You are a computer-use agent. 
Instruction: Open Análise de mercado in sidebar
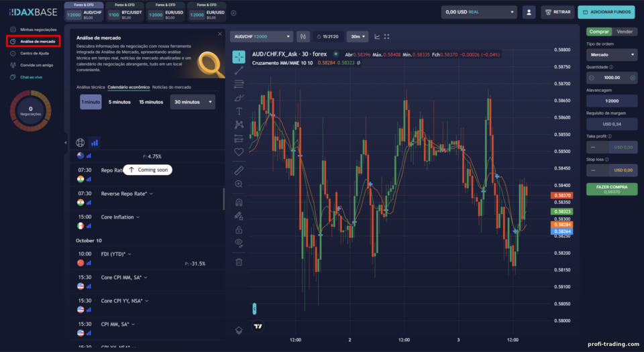34,41
